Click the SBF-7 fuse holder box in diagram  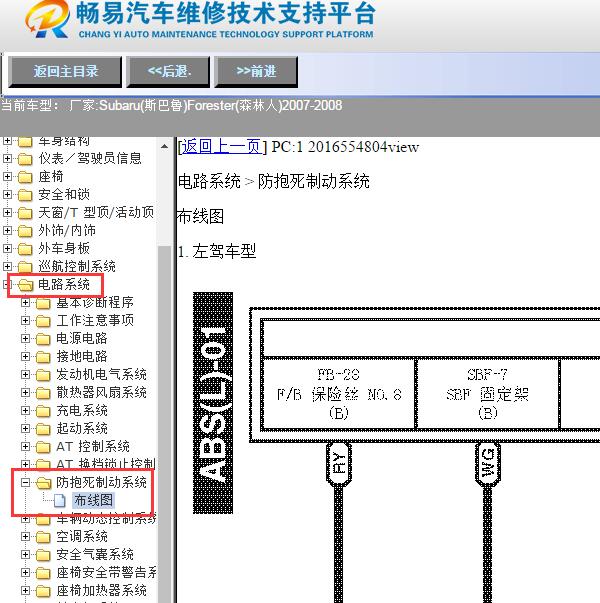(488, 394)
